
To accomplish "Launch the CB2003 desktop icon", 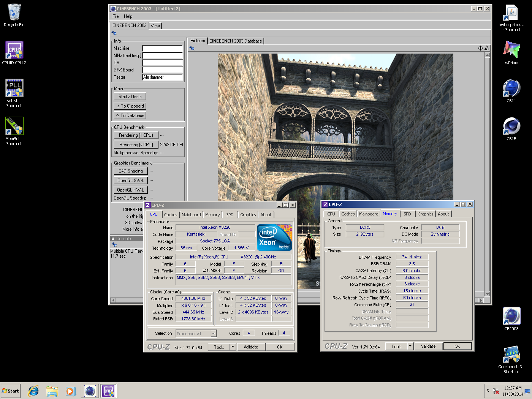I will click(x=511, y=319).
